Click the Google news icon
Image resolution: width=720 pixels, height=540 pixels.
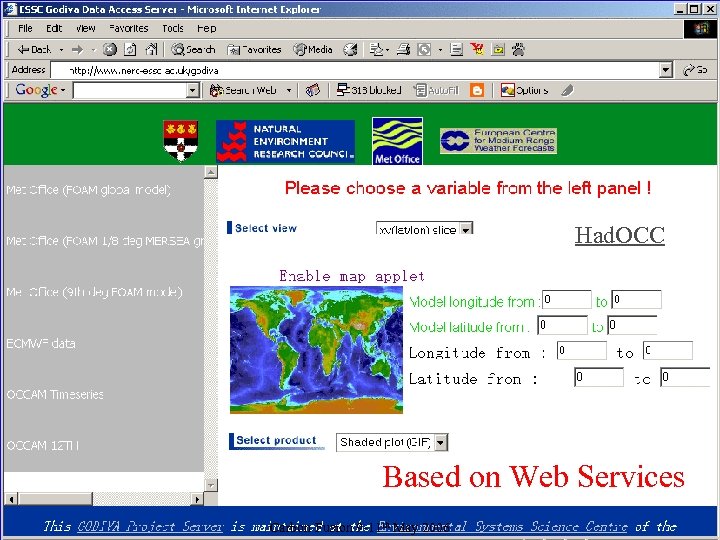(313, 90)
